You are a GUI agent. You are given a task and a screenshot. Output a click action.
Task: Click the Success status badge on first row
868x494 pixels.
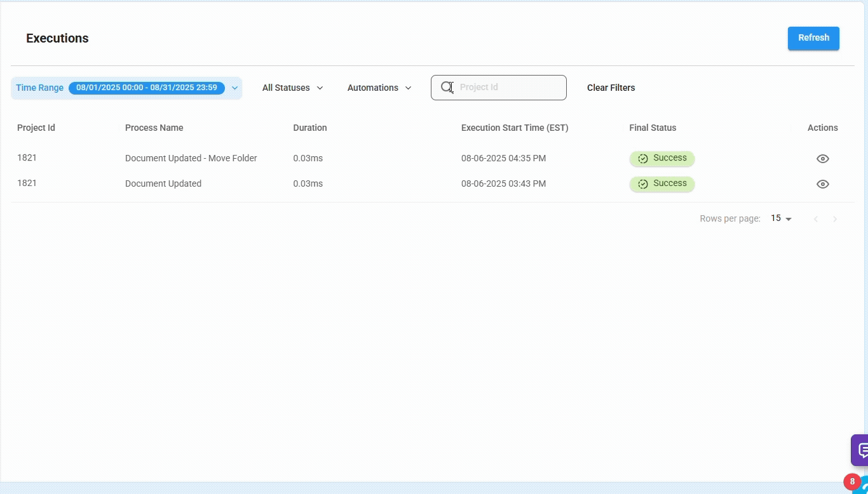(661, 158)
